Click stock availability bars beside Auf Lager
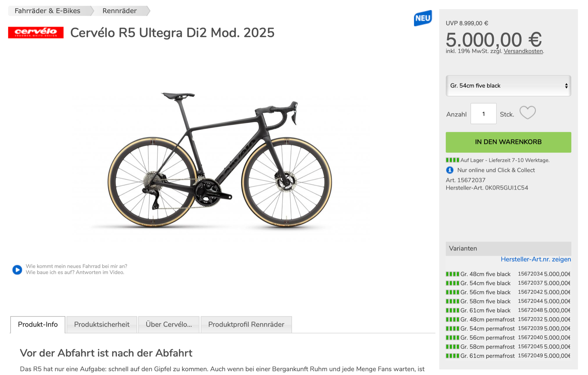This screenshot has width=588, height=375. 452,160
